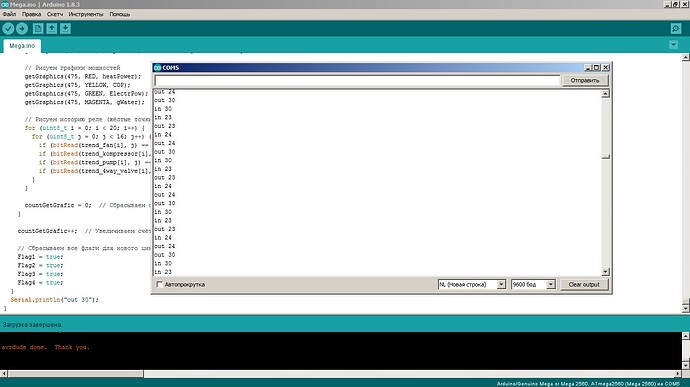This screenshot has width=690, height=387.
Task: Click the code editor scrollbar down arrow
Action: 686,309
